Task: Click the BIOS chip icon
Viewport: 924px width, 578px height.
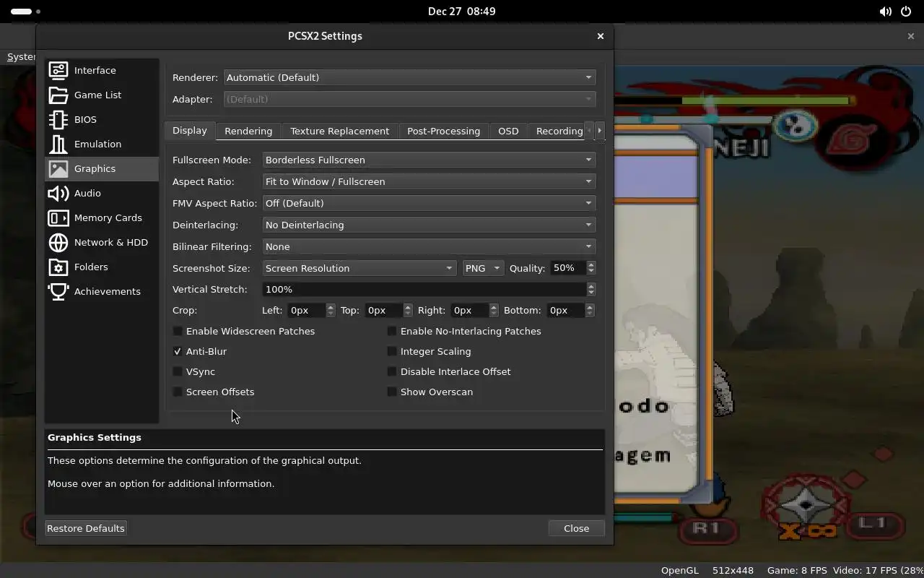Action: tap(58, 119)
